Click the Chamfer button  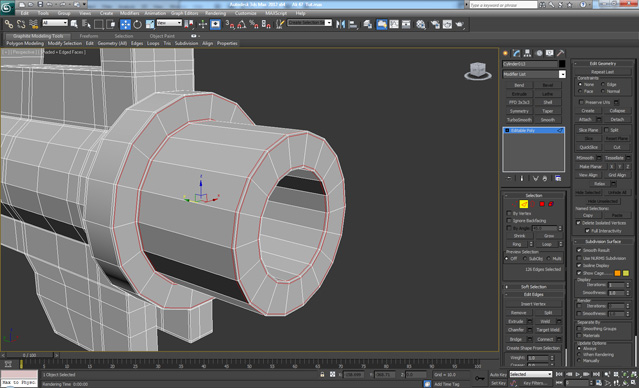(516, 330)
